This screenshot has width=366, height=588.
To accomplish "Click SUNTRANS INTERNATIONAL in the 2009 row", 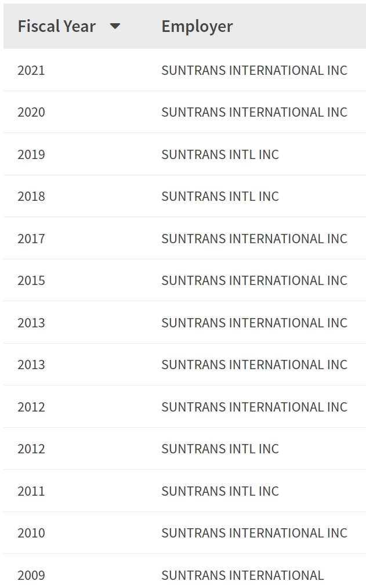I will pos(242,575).
